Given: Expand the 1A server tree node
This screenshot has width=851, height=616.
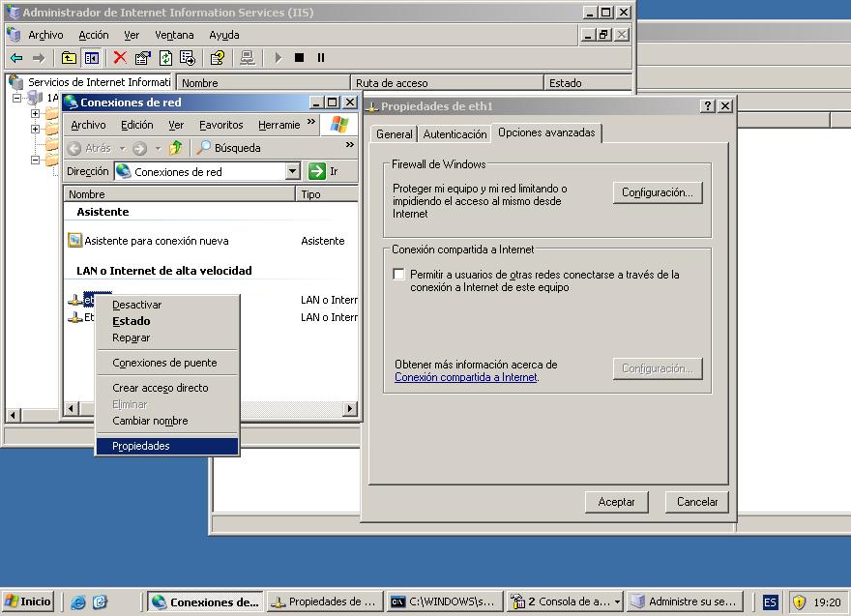Looking at the screenshot, I should (17, 99).
